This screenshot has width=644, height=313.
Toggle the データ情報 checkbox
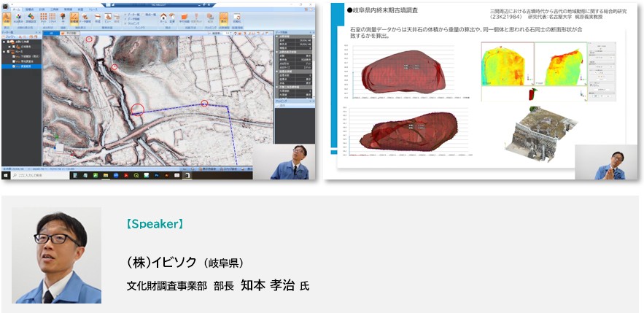point(126,18)
